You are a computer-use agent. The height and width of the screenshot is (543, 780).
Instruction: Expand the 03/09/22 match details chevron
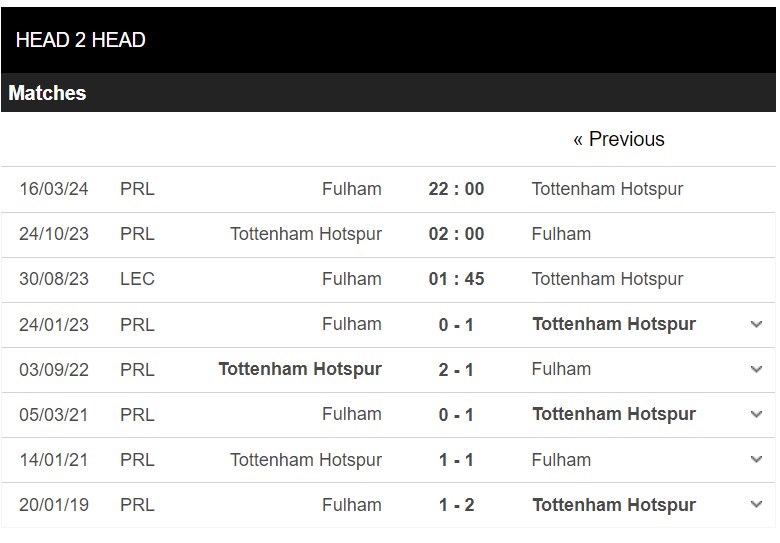pyautogui.click(x=756, y=369)
